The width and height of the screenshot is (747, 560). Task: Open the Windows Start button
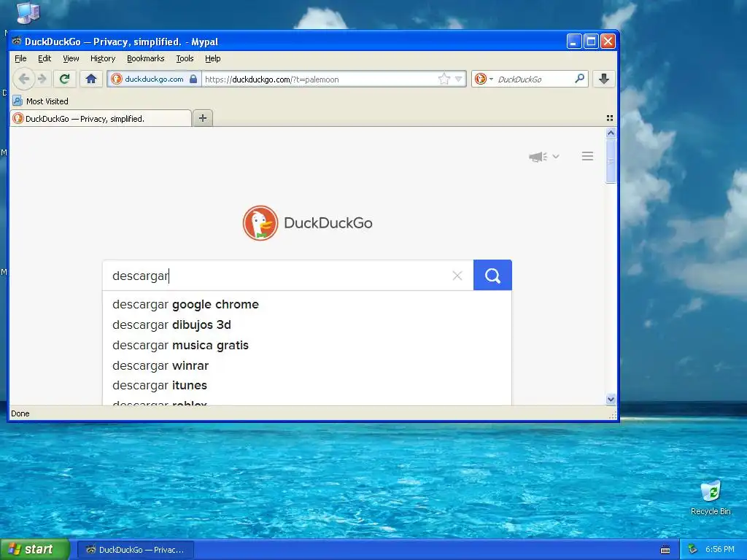coord(35,549)
